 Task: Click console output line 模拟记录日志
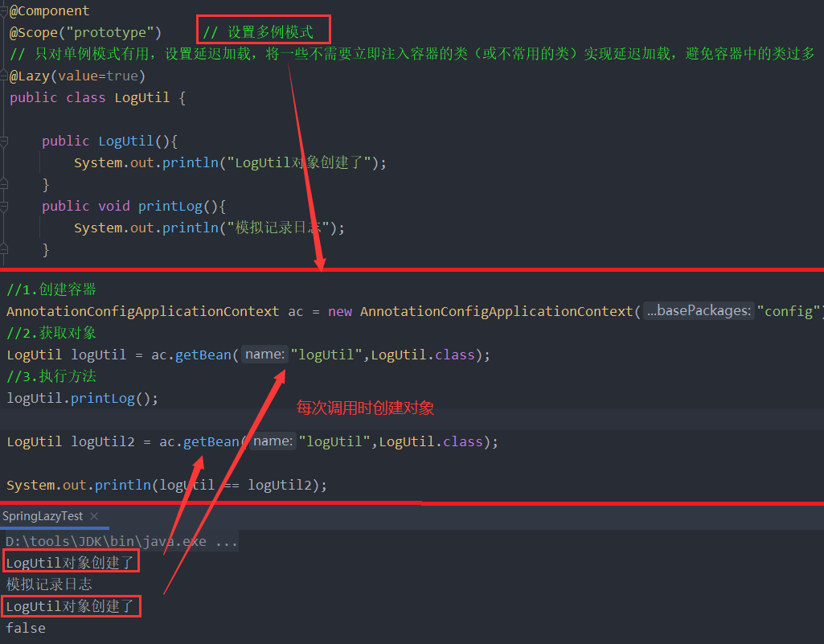[49, 585]
